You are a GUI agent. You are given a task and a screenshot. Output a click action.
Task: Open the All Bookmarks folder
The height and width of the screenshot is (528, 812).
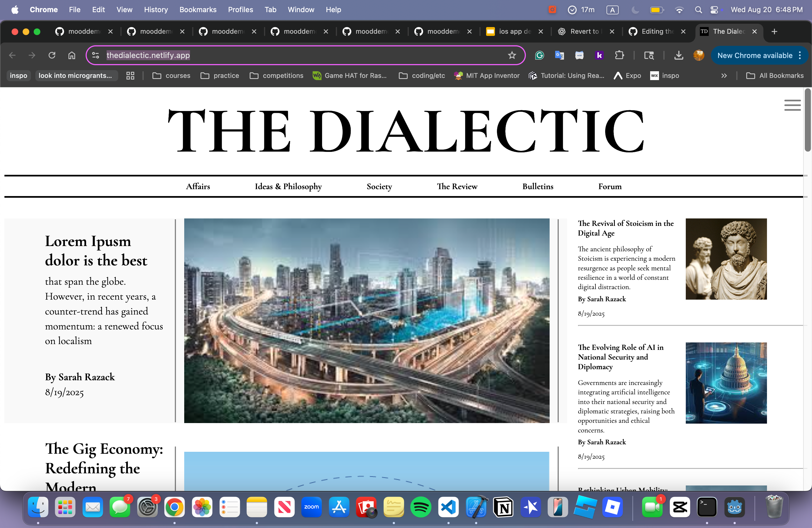[775, 76]
